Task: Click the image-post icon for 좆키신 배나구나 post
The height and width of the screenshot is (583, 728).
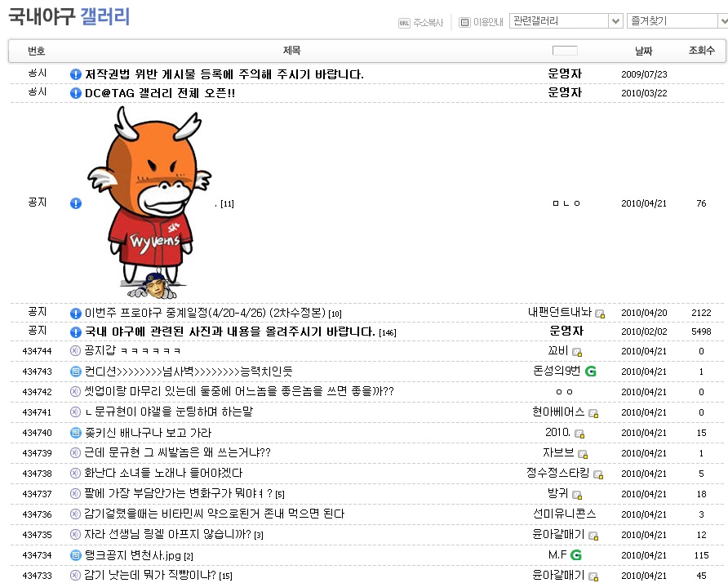Action: (x=75, y=433)
